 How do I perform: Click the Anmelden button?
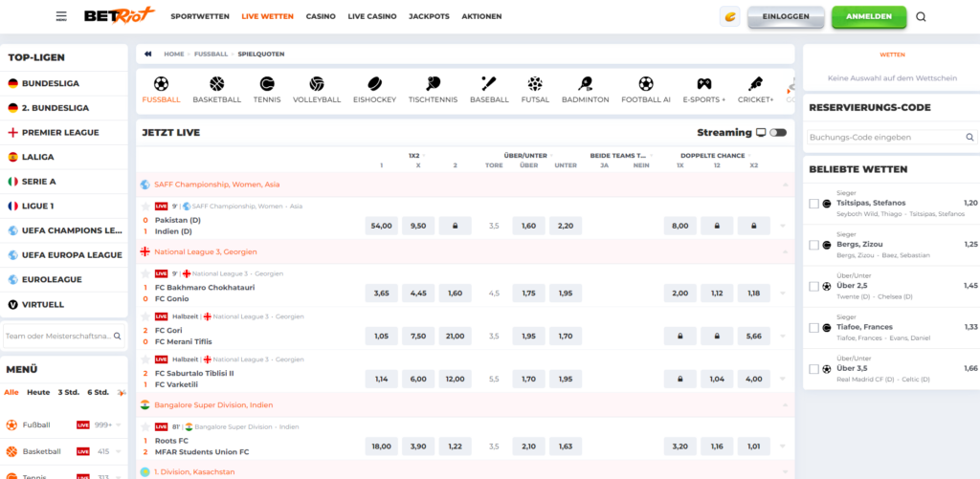(869, 16)
